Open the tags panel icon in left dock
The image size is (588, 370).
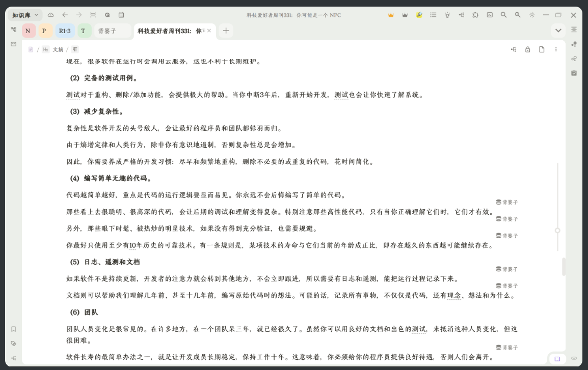13,344
